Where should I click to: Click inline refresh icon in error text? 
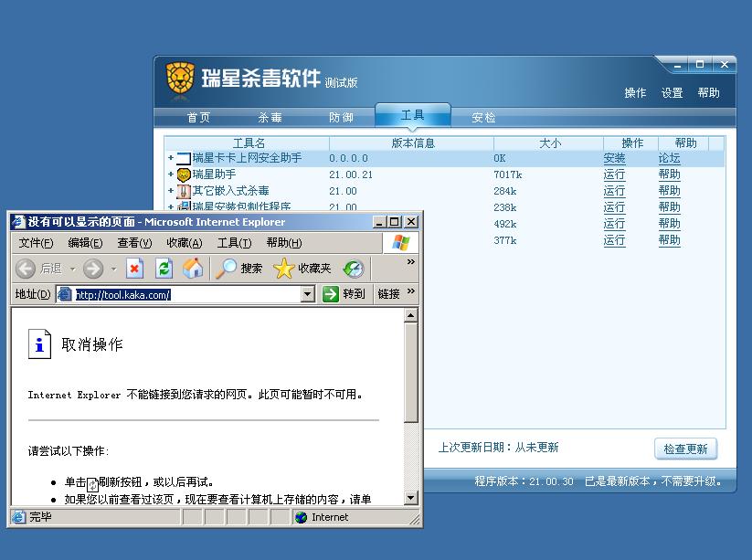pyautogui.click(x=92, y=484)
